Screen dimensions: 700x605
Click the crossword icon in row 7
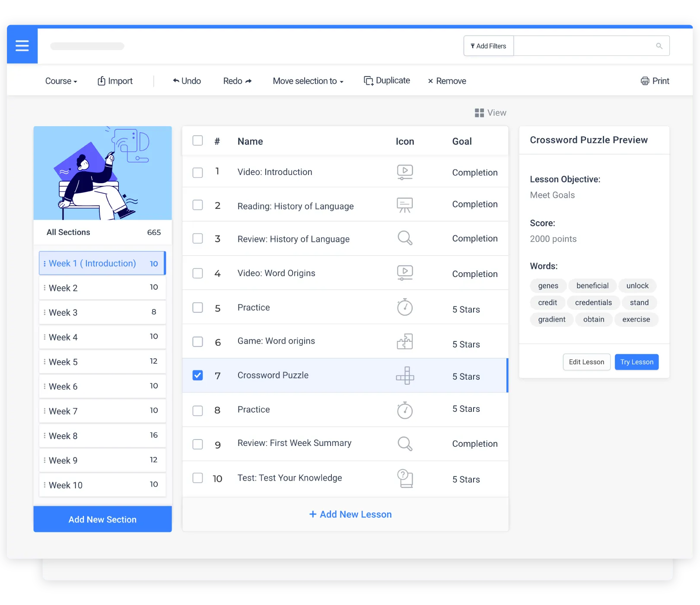click(x=405, y=376)
